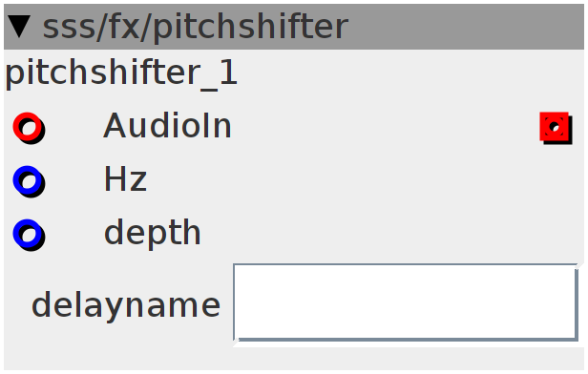Click the empty gray title bar area
The width and height of the screenshot is (588, 374).
(x=465, y=27)
